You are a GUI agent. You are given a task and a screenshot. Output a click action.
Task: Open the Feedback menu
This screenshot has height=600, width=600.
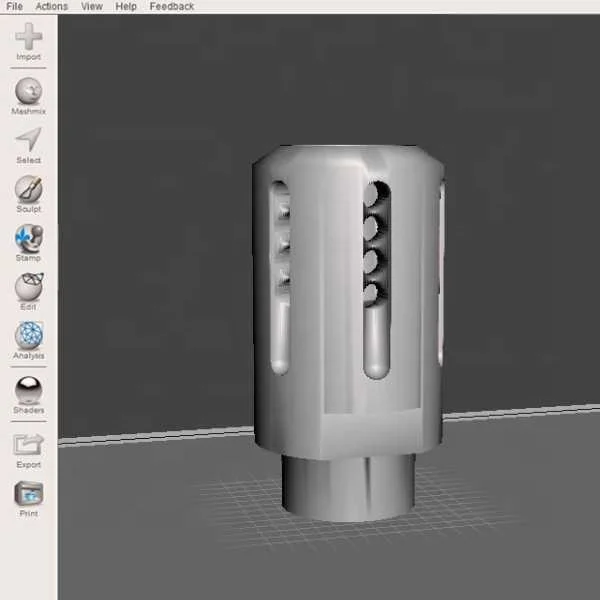[172, 6]
